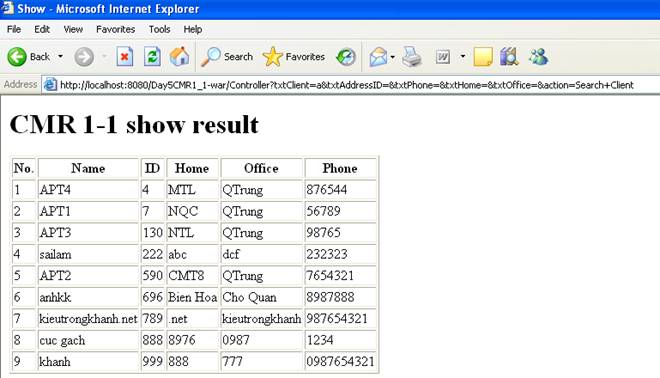660x378 pixels.
Task: Click the ID value 696
Action: click(152, 297)
